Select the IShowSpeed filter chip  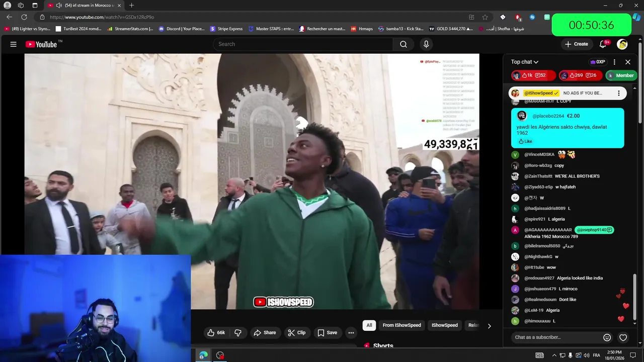point(445,325)
